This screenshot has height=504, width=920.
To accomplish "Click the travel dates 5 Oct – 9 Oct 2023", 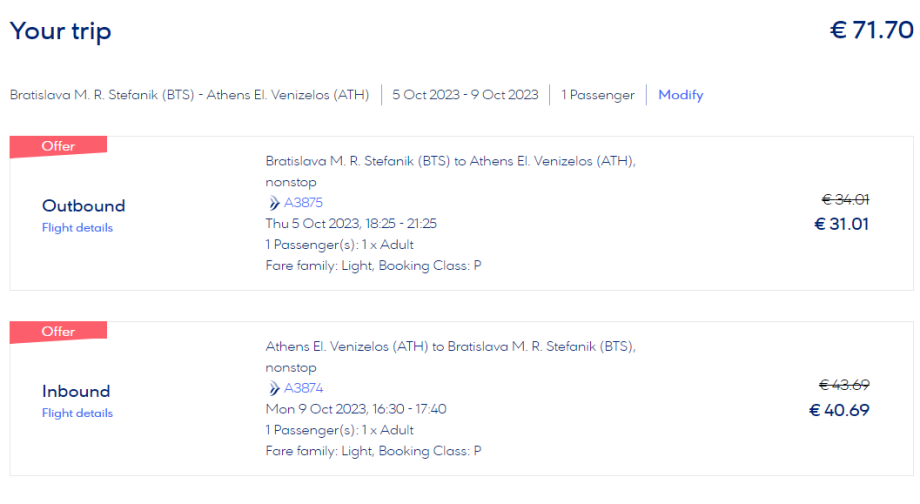I will pyautogui.click(x=465, y=95).
